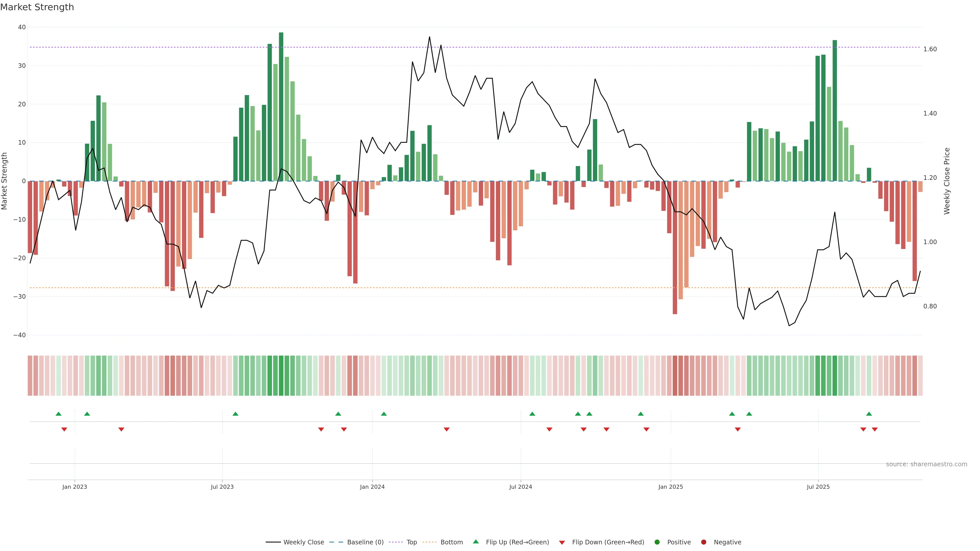Click the darkest green heat strip cell

coord(281,375)
